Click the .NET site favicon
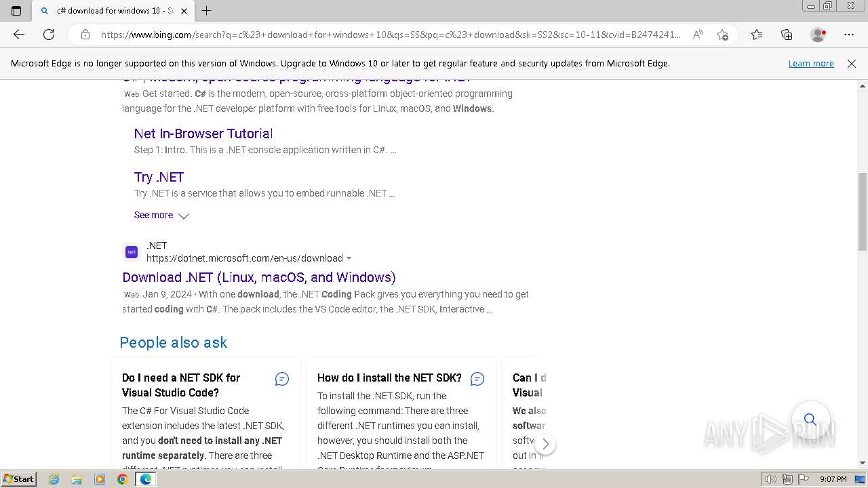The width and height of the screenshot is (868, 488). pyautogui.click(x=132, y=252)
